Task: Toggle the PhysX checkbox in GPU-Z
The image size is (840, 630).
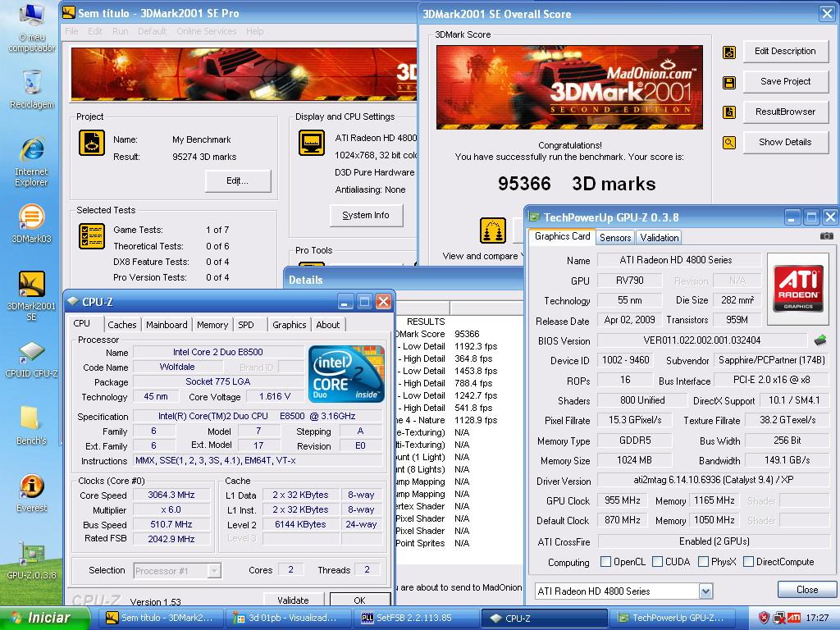Action: pyautogui.click(x=703, y=561)
